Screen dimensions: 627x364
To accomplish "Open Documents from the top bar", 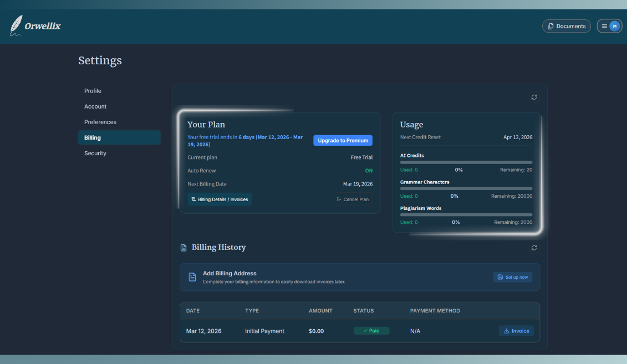I will coord(566,25).
